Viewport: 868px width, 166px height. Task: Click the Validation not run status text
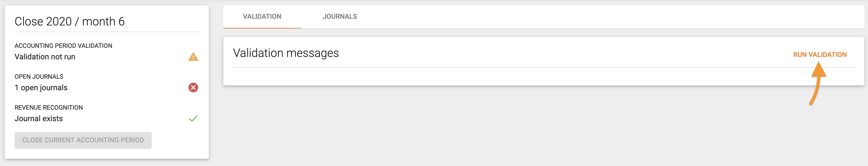(x=45, y=57)
